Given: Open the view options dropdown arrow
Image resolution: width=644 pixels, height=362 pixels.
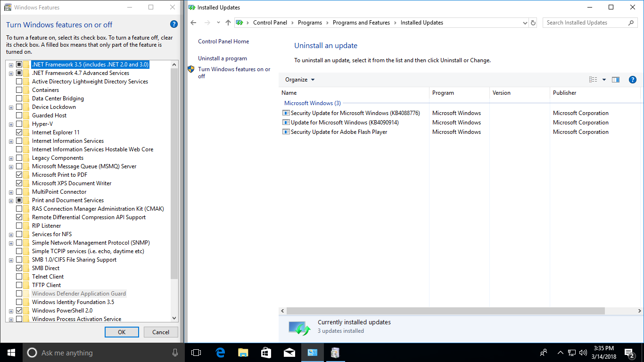Looking at the screenshot, I should coord(604,80).
